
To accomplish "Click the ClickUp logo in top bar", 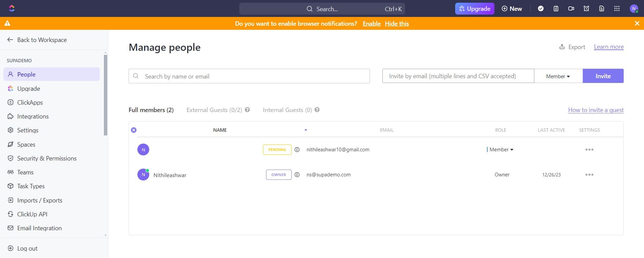I will point(12,8).
